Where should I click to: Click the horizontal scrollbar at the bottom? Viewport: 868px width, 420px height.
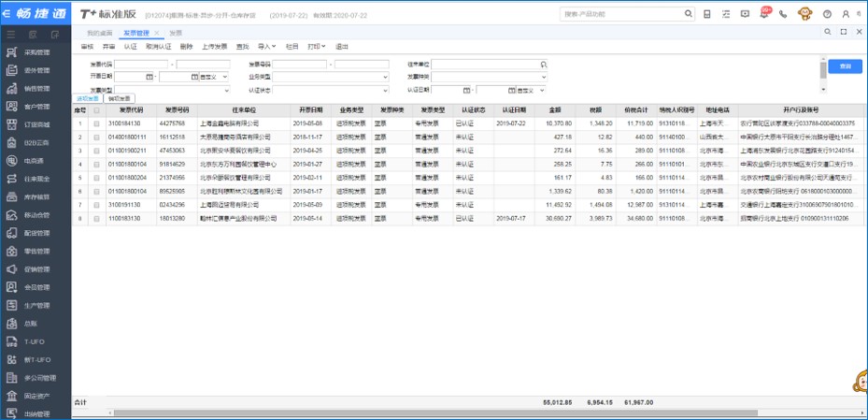point(435,413)
